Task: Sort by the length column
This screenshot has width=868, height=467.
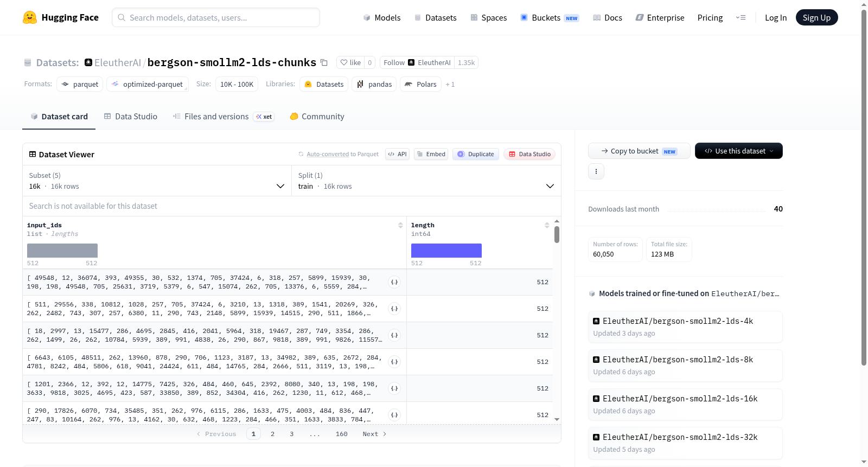Action: click(547, 225)
